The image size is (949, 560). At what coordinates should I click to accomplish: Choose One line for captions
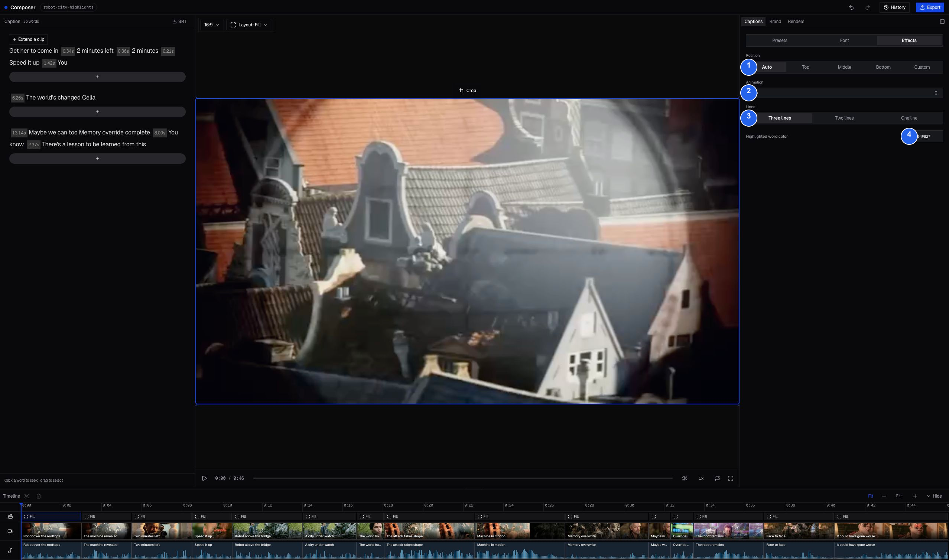909,118
